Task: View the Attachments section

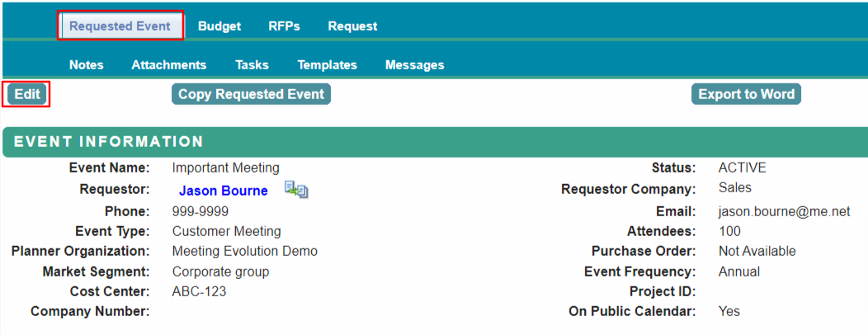Action: point(169,65)
